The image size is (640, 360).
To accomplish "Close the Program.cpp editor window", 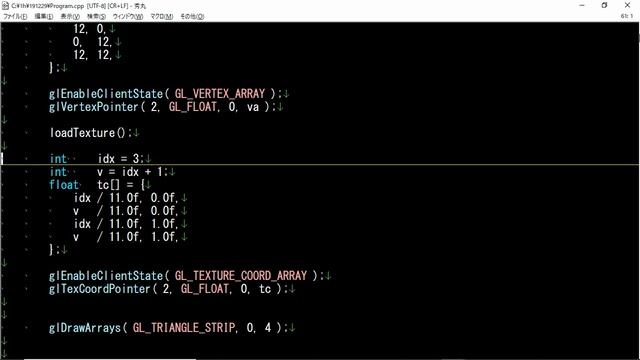I will coord(627,5).
